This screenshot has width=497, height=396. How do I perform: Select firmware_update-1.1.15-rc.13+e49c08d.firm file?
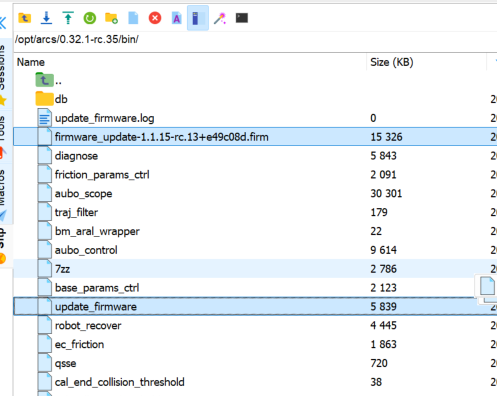point(255,137)
